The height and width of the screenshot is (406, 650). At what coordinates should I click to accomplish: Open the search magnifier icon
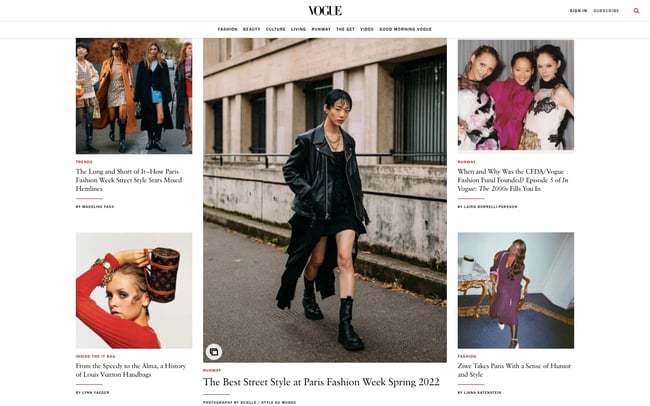tap(636, 11)
